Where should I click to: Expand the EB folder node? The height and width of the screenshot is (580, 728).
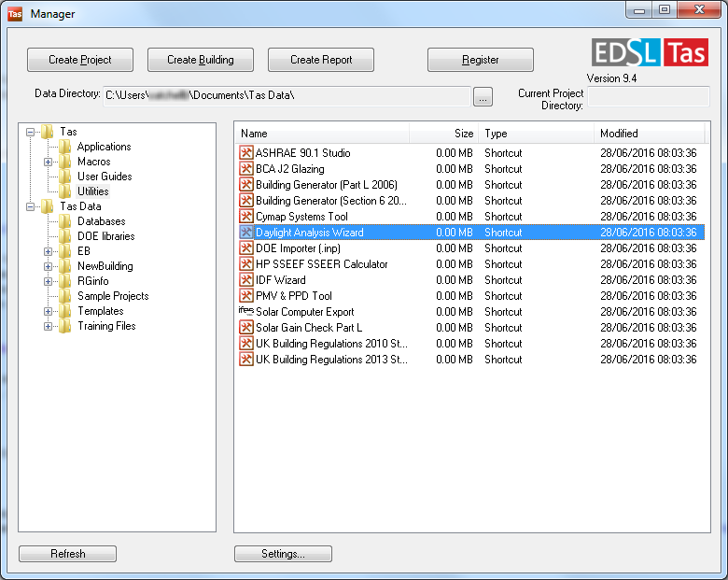coord(48,251)
